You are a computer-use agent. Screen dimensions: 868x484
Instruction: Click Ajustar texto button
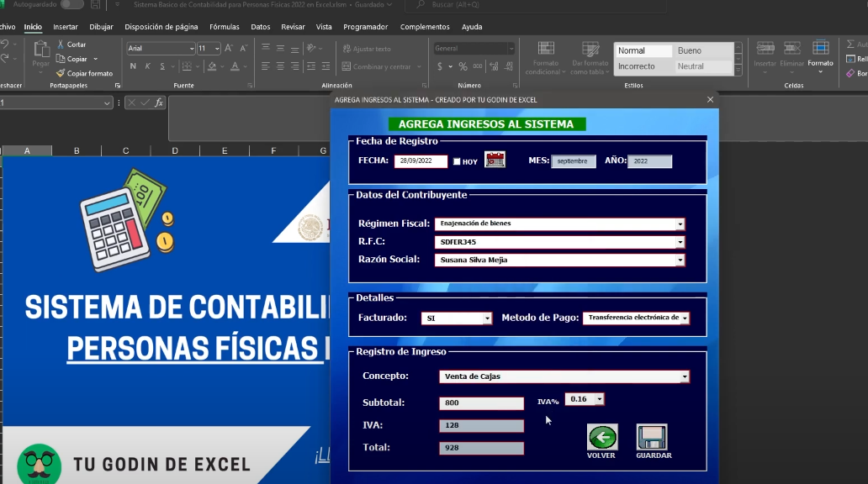(x=367, y=49)
